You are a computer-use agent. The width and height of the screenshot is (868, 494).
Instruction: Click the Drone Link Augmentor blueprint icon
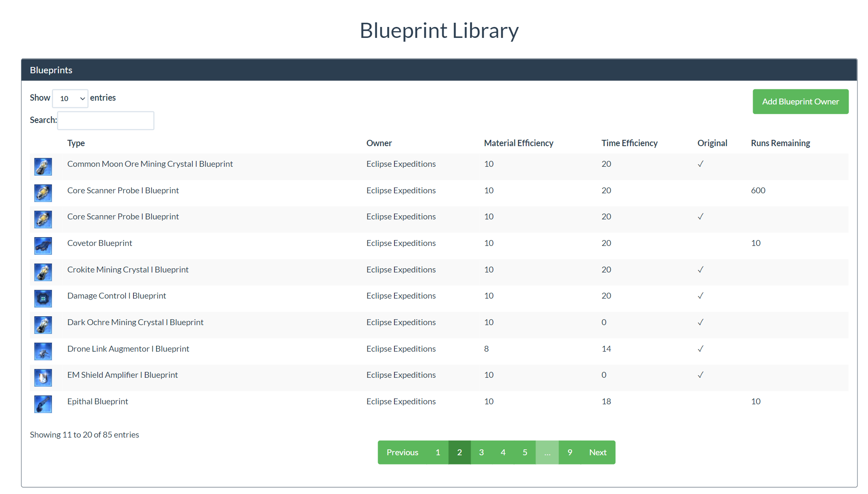[43, 352]
